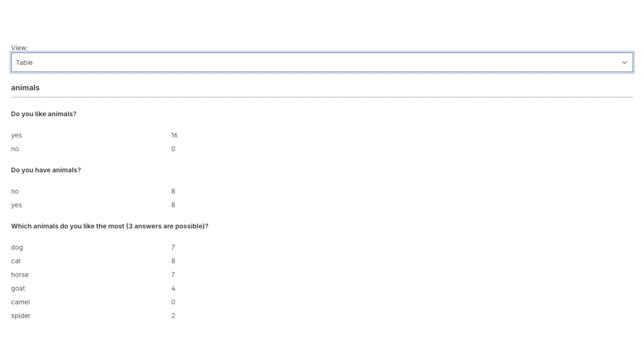Click the 'Do you have animals?' question header
This screenshot has height=362, width=644.
(46, 170)
